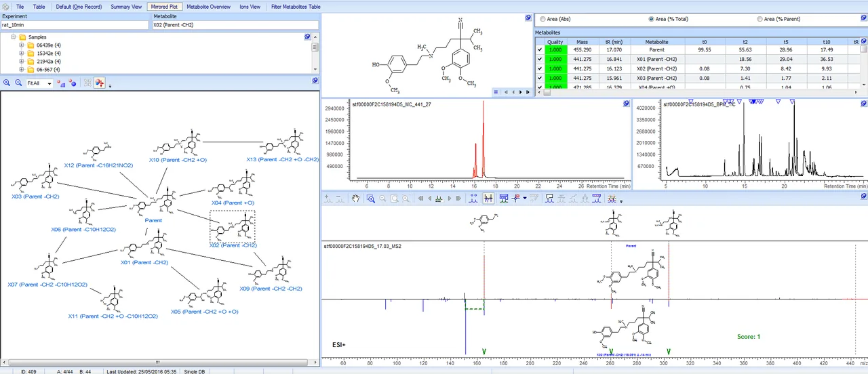The image size is (868, 374).
Task: Go to next spectrum arrow
Action: pyautogui.click(x=450, y=199)
